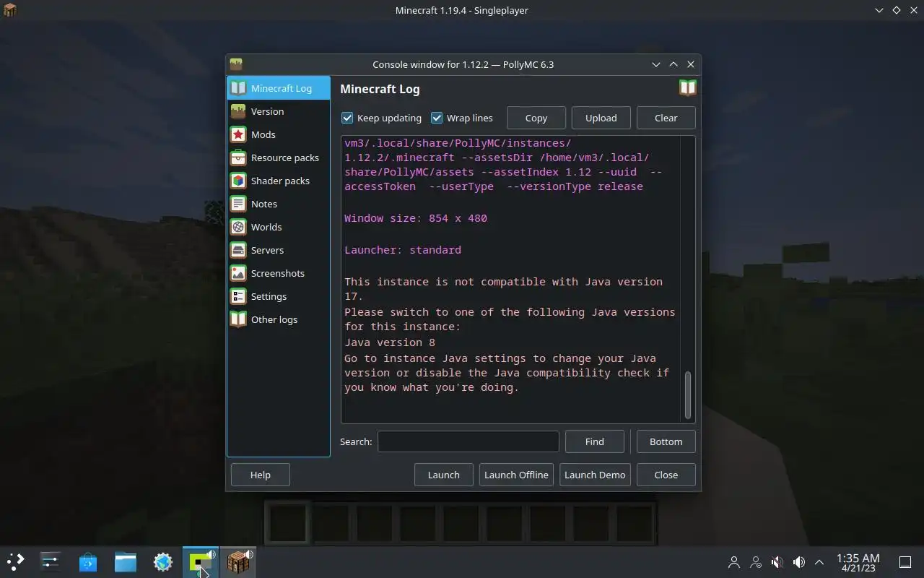Click the log vertical scrollbar handle

pyautogui.click(x=688, y=394)
